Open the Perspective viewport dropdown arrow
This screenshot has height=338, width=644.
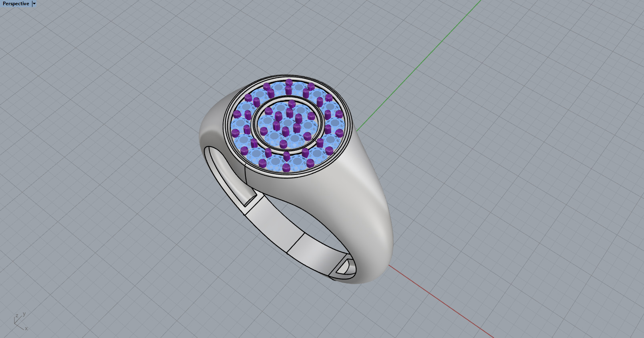34,4
